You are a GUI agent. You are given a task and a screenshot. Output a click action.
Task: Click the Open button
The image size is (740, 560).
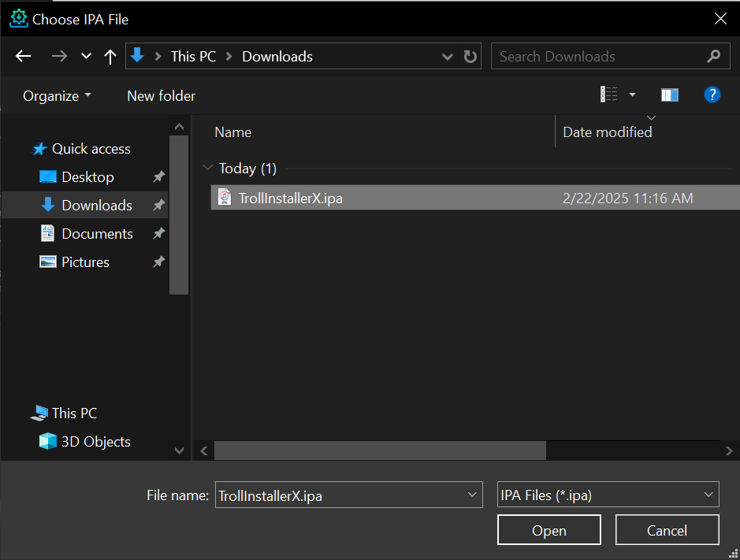[548, 530]
